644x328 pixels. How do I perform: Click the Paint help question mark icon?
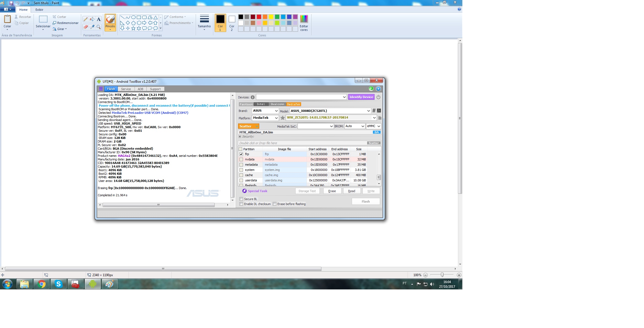click(x=459, y=9)
